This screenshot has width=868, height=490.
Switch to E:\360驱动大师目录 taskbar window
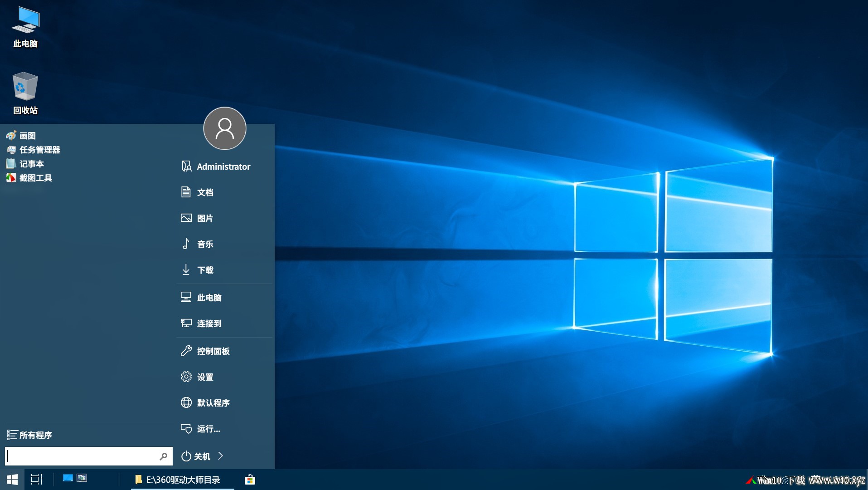[x=182, y=480]
